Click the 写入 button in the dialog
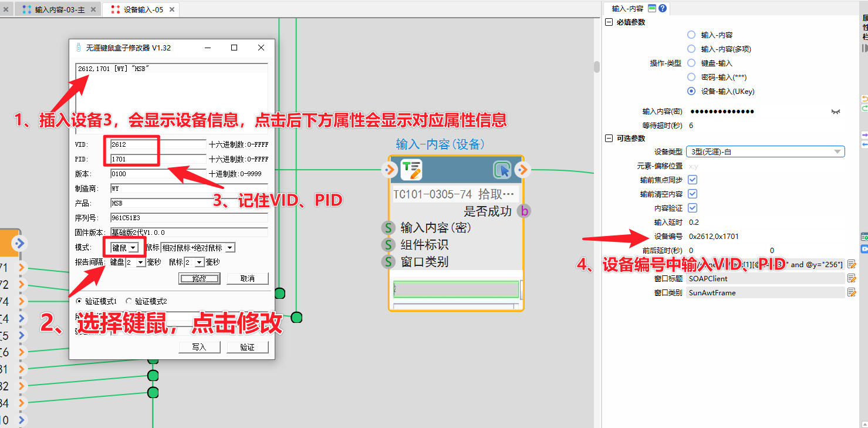 pyautogui.click(x=200, y=347)
